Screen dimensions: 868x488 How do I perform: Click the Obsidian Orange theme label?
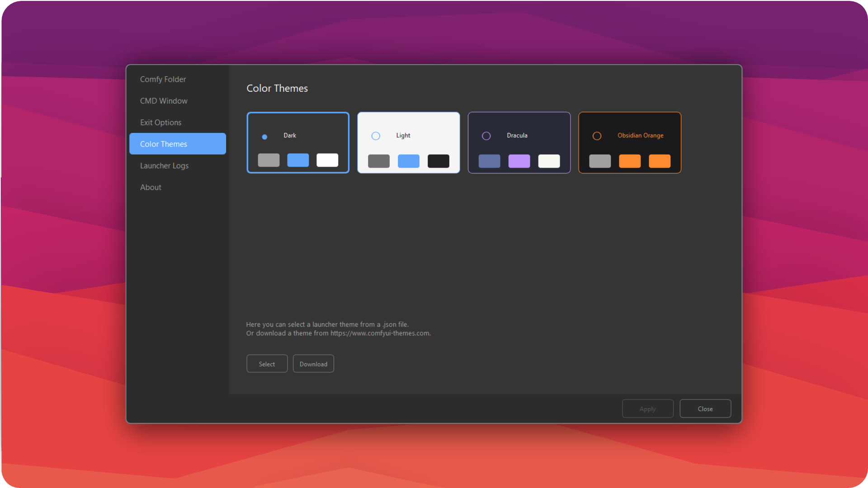coord(641,136)
